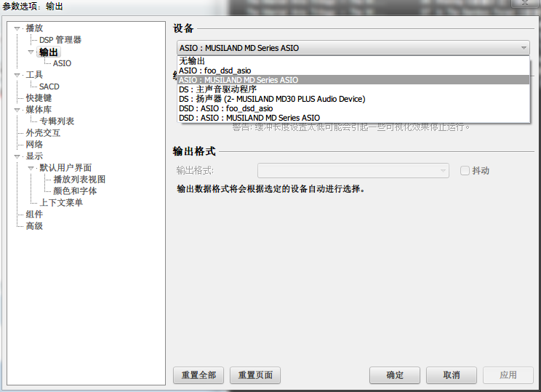
Task: Open 播放列表视图 settings
Action: 79,180
